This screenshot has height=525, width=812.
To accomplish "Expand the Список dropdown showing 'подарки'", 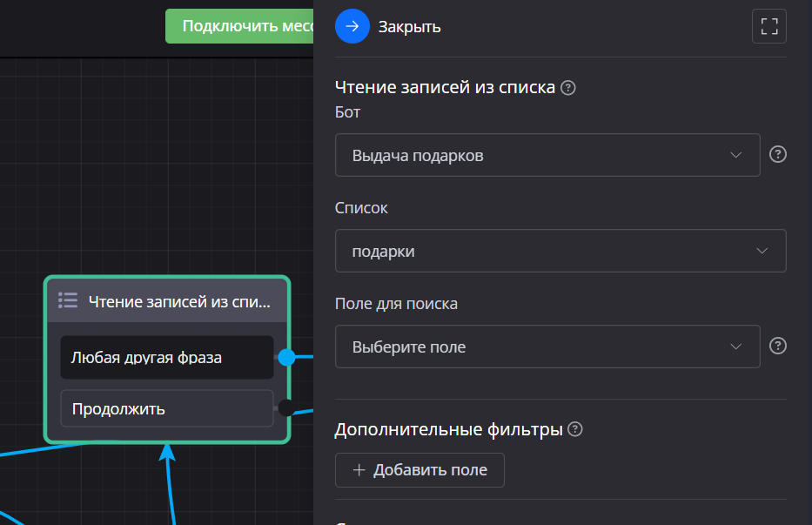I will 560,252.
